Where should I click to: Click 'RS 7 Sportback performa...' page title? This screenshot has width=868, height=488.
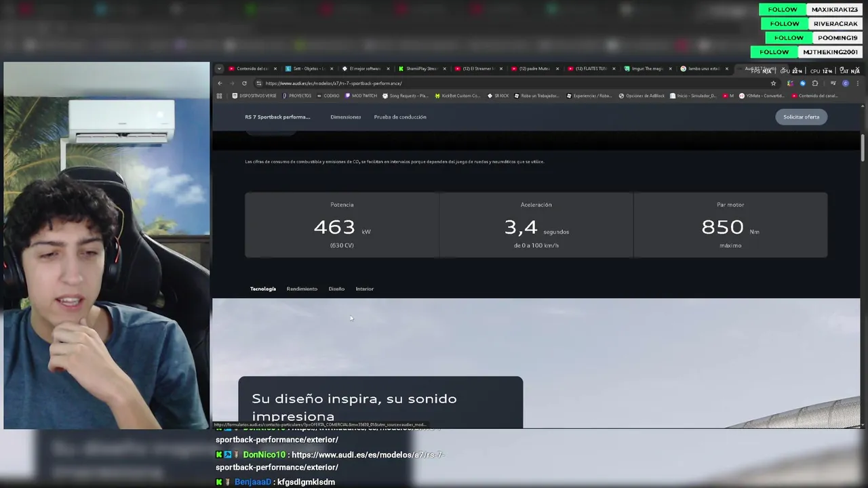pyautogui.click(x=277, y=117)
